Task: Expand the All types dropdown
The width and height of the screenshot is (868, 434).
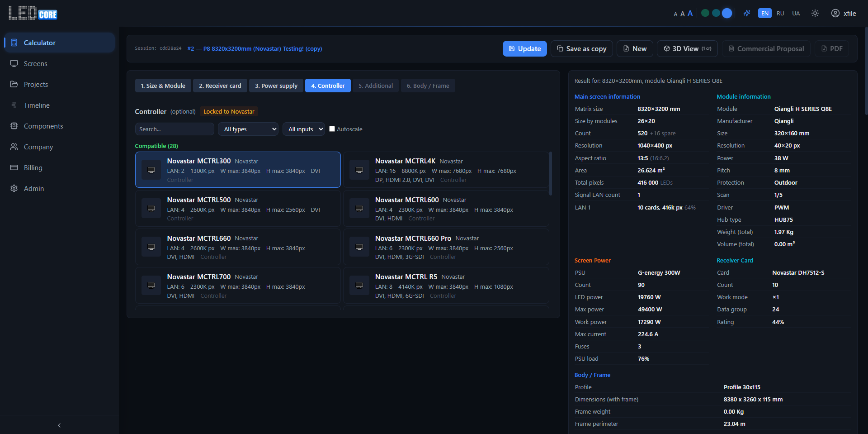Action: click(x=248, y=129)
